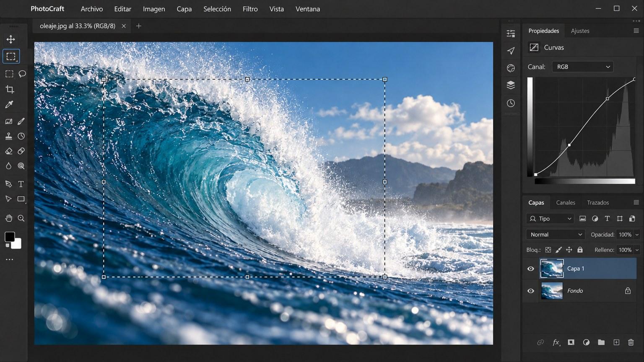The image size is (644, 362).
Task: Choose the Clone Stamp tool
Action: [x=8, y=136]
